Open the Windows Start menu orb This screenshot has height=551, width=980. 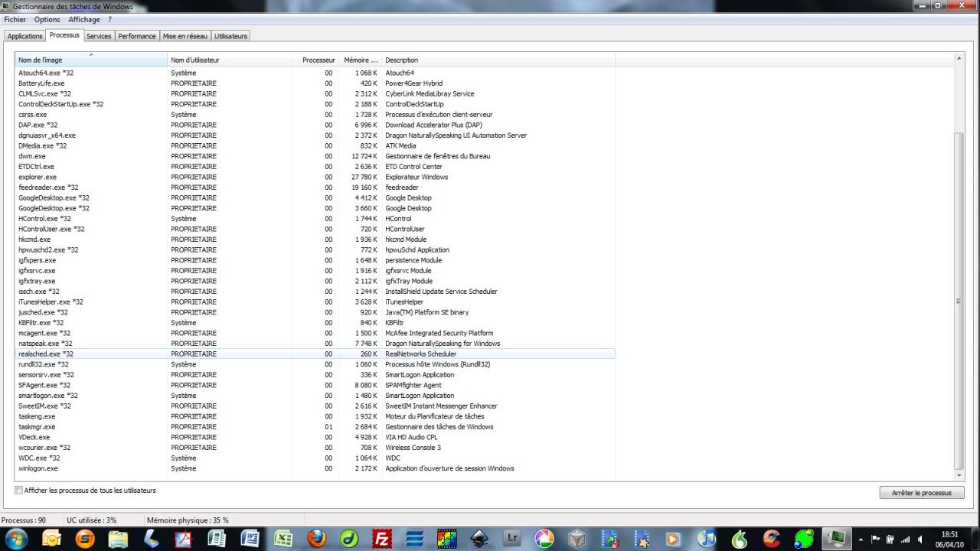(x=16, y=538)
